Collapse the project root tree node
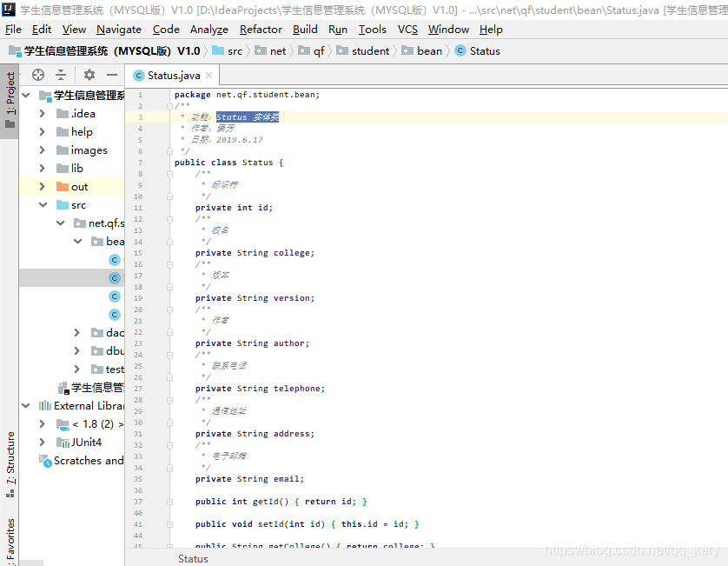The width and height of the screenshot is (728, 566). (x=26, y=96)
